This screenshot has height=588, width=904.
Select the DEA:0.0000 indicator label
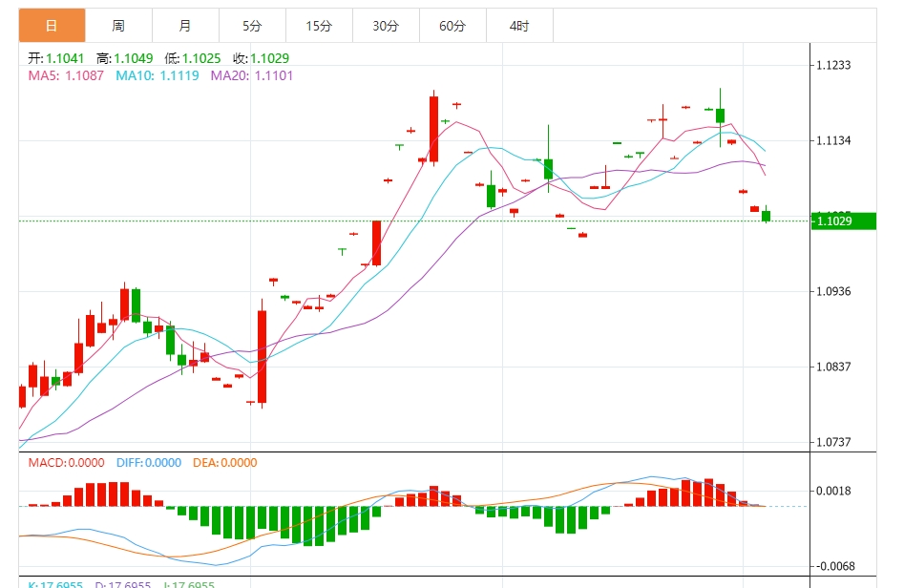(225, 462)
